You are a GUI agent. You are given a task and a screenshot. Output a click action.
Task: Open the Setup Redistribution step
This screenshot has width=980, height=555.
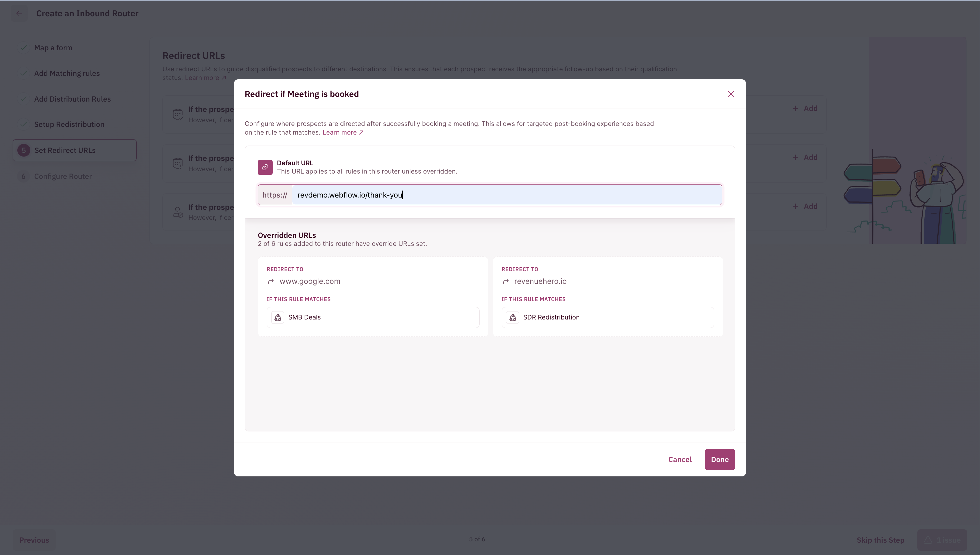pos(69,124)
